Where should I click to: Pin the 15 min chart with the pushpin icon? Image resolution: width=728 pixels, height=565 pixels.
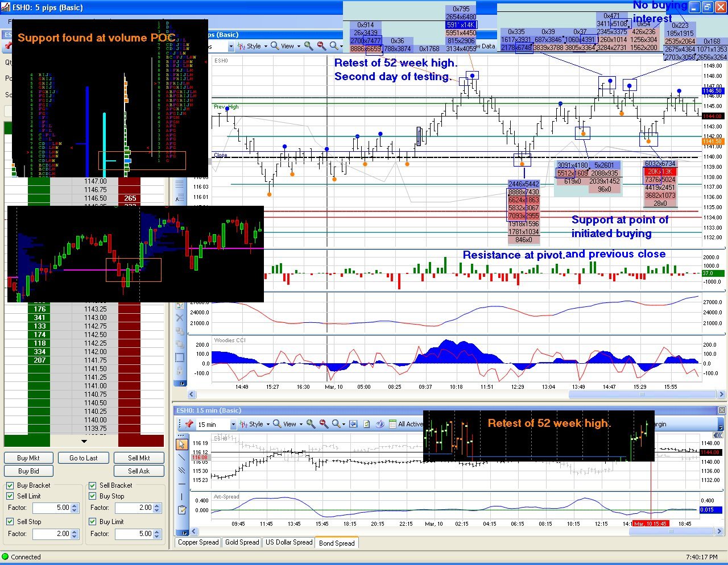pyautogui.click(x=189, y=424)
